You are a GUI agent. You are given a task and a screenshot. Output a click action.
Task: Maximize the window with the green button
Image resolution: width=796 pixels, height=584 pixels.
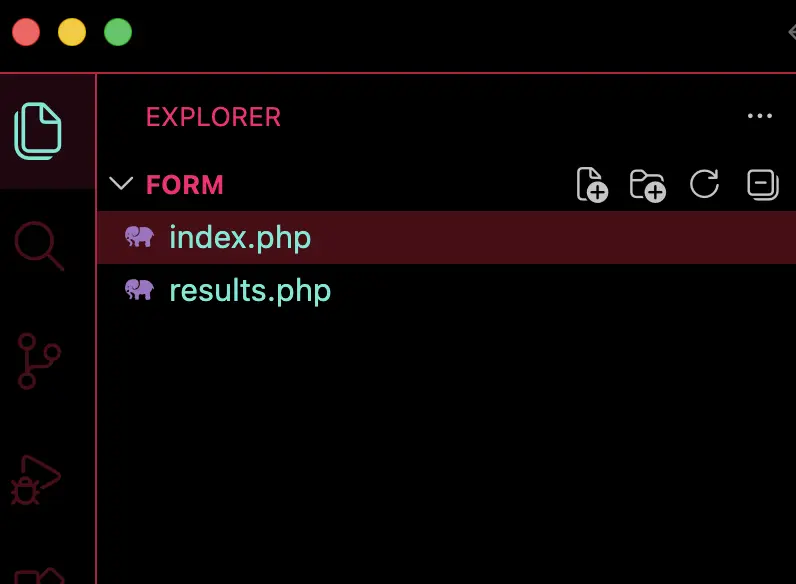click(118, 32)
